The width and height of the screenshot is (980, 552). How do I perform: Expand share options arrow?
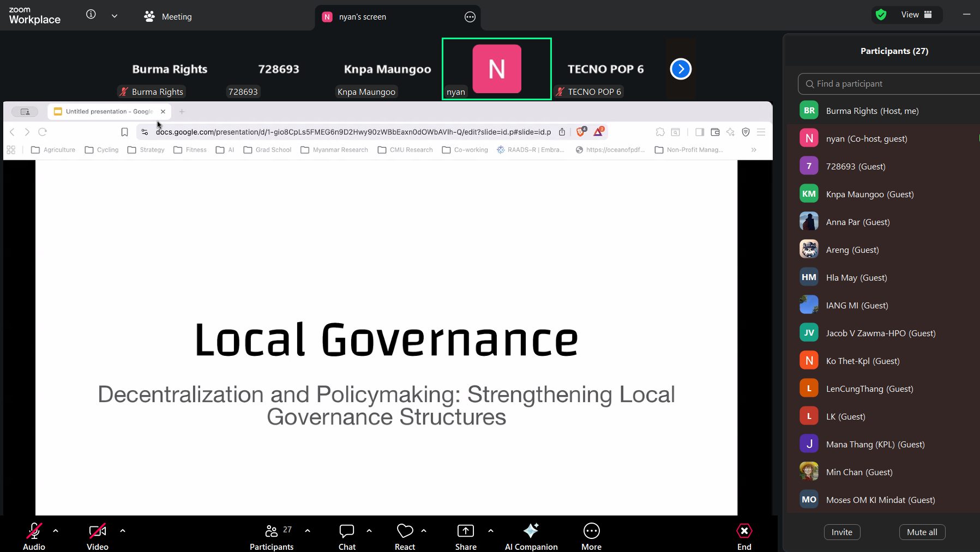[x=491, y=531]
